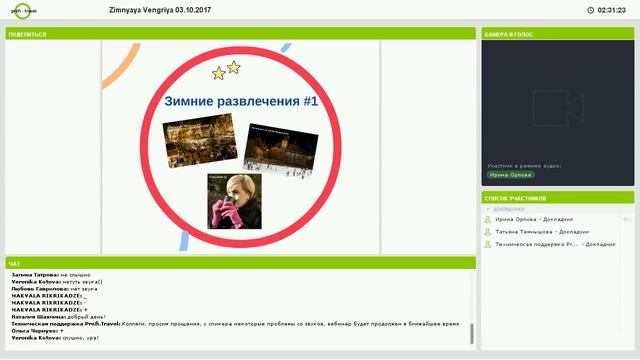Screen dimensions: 640x360
Task: Click Наталия Шахнина's message добрый день!
Action: 59,317
